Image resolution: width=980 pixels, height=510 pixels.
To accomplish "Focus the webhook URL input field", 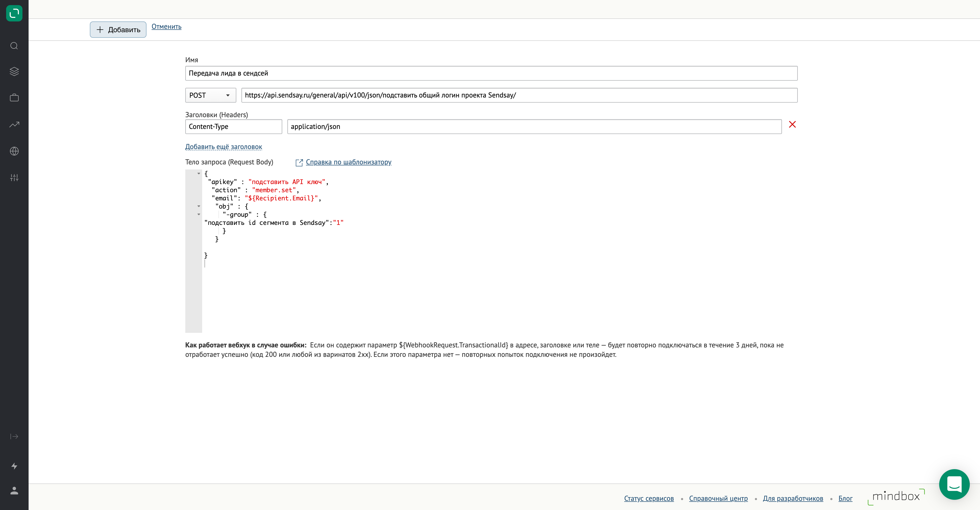I will 519,95.
